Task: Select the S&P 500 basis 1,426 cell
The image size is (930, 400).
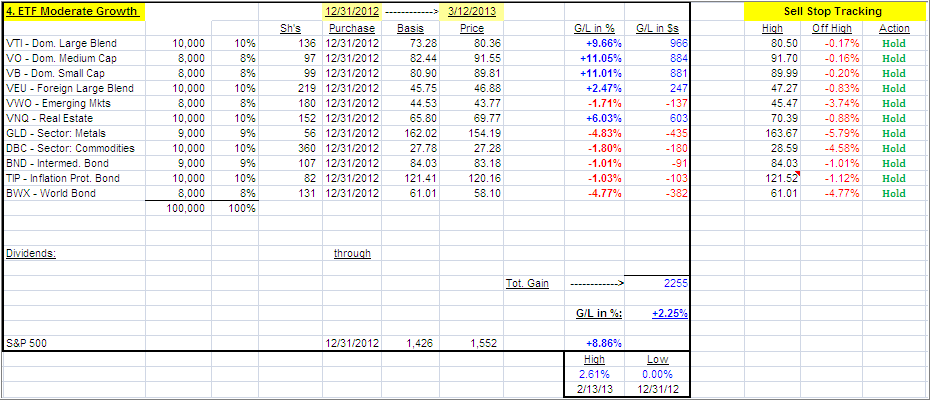Action: point(410,343)
